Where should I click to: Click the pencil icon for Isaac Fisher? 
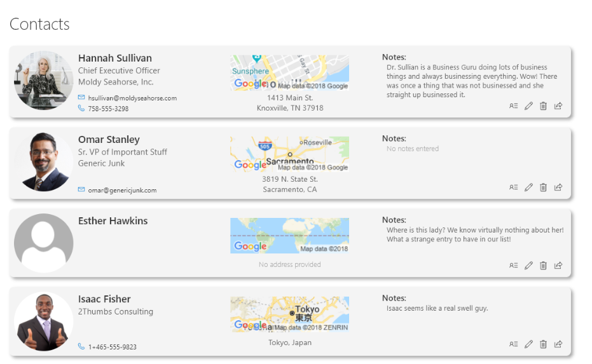[528, 344]
